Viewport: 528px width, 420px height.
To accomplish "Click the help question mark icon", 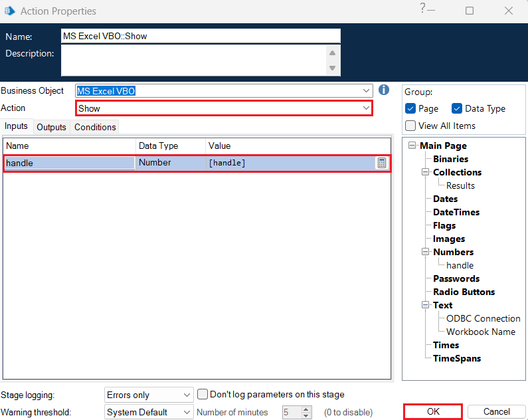I will tap(422, 9).
